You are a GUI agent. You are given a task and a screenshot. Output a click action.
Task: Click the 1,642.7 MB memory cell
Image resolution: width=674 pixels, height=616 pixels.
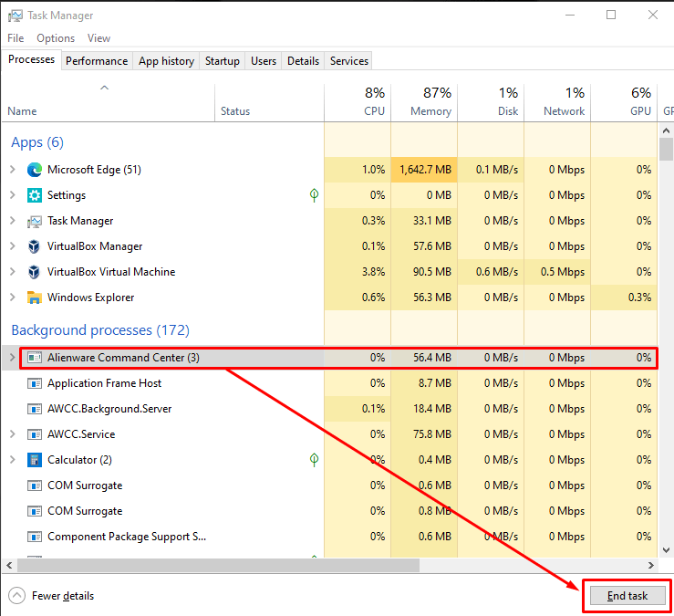point(424,170)
